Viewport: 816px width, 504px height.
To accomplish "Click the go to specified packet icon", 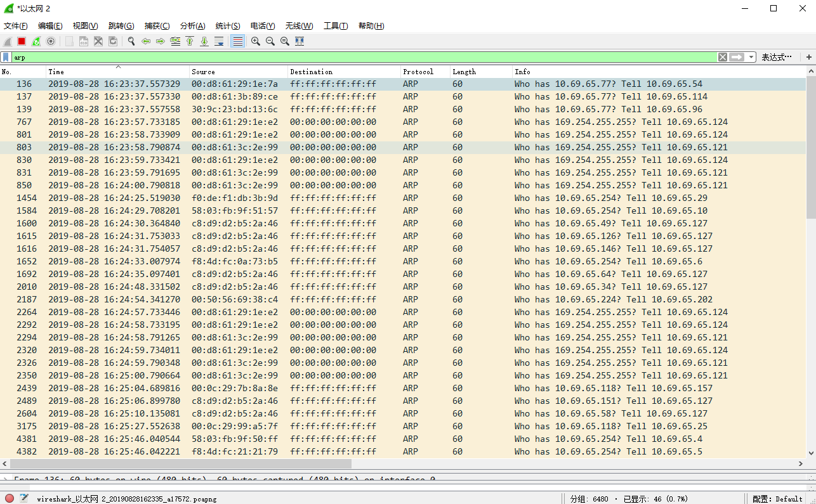I will (175, 41).
